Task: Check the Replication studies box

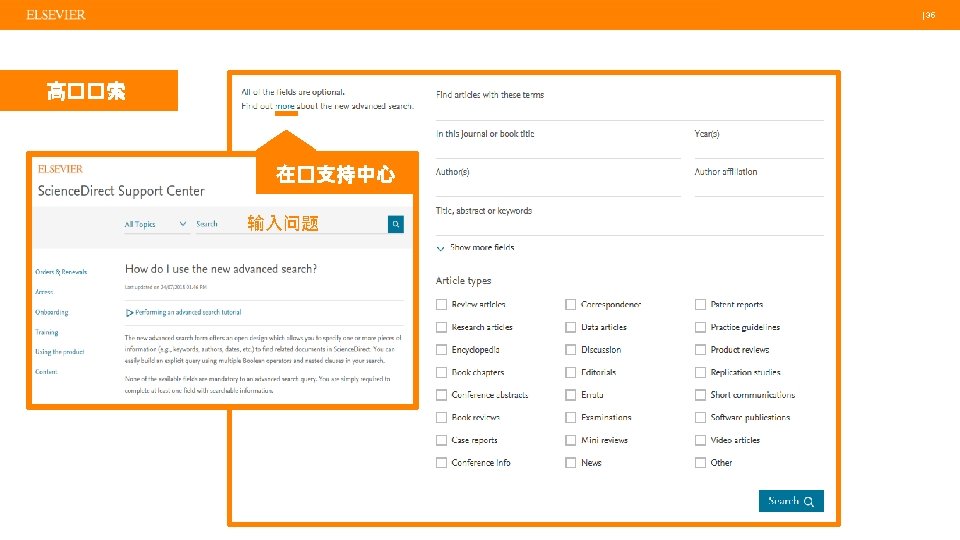Action: click(x=700, y=372)
